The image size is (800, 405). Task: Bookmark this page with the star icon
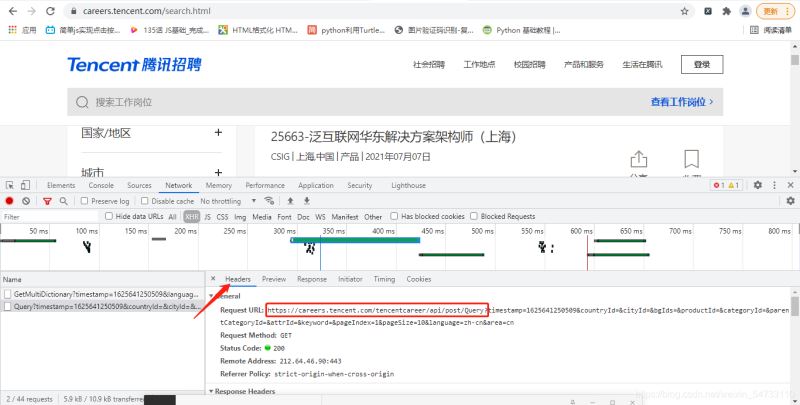pyautogui.click(x=685, y=11)
